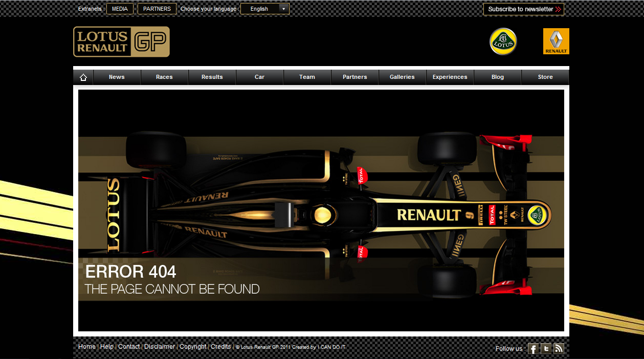
Task: Open the Store menu item
Action: (545, 77)
